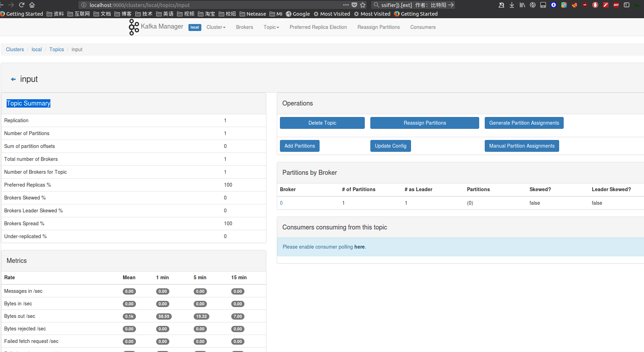This screenshot has width=644, height=352.
Task: Save the page to Pocket
Action: [x=354, y=5]
